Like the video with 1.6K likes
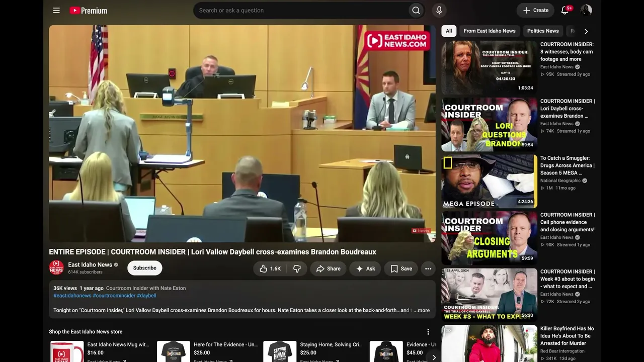The height and width of the screenshot is (362, 644). click(270, 268)
